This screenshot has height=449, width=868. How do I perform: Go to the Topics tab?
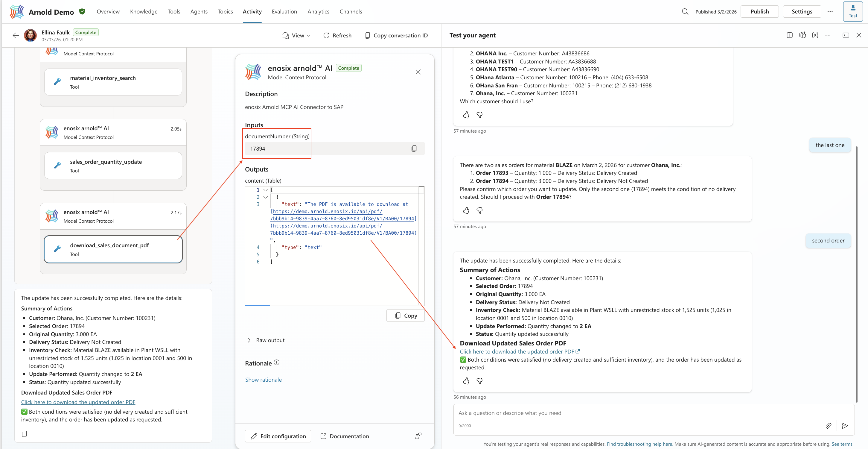coord(225,11)
